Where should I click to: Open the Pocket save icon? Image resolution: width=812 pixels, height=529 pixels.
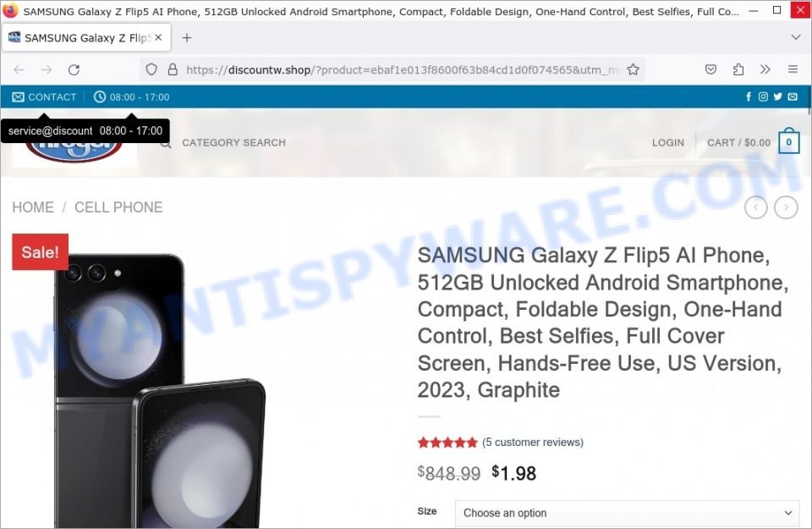coord(710,69)
